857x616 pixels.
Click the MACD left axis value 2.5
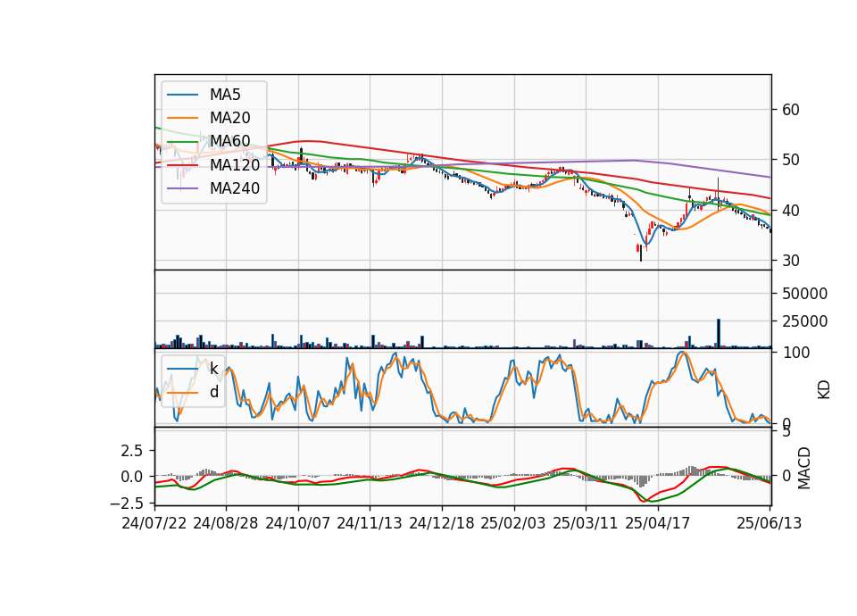click(x=131, y=451)
